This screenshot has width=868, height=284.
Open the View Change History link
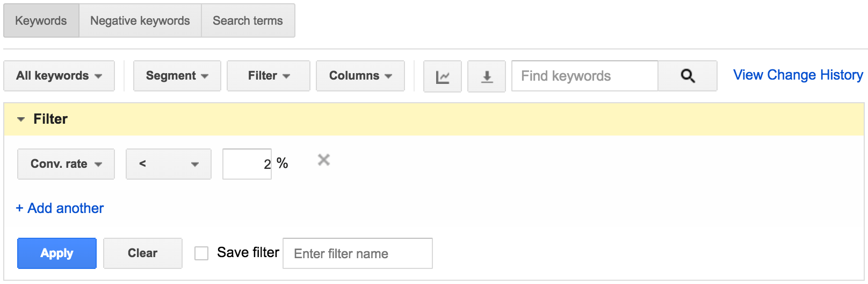point(798,75)
